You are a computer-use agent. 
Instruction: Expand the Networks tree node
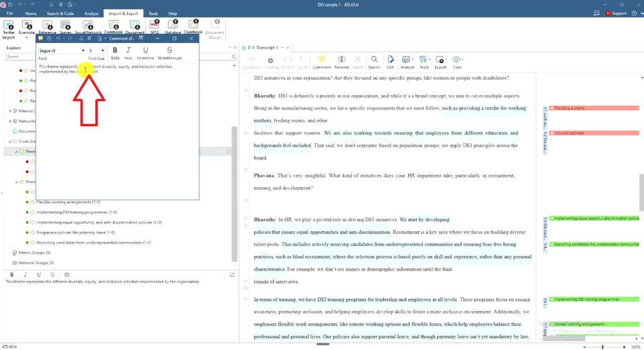(x=10, y=121)
